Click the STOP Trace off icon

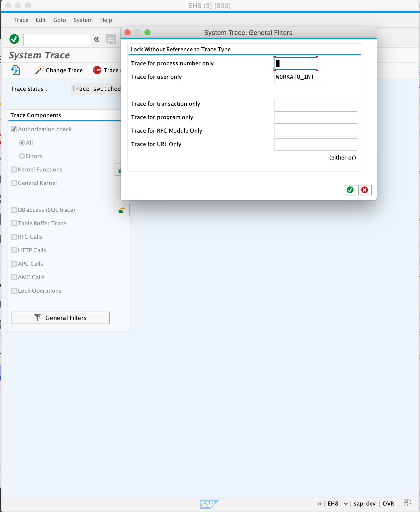[x=97, y=70]
